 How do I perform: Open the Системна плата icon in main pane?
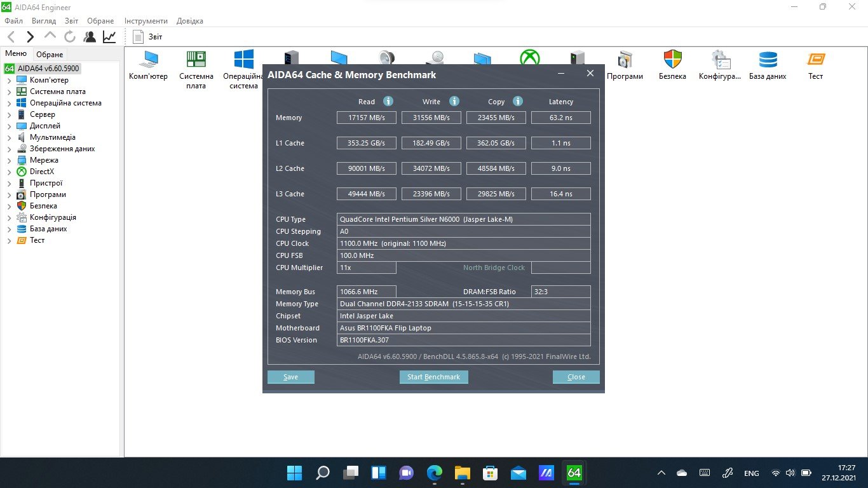196,70
